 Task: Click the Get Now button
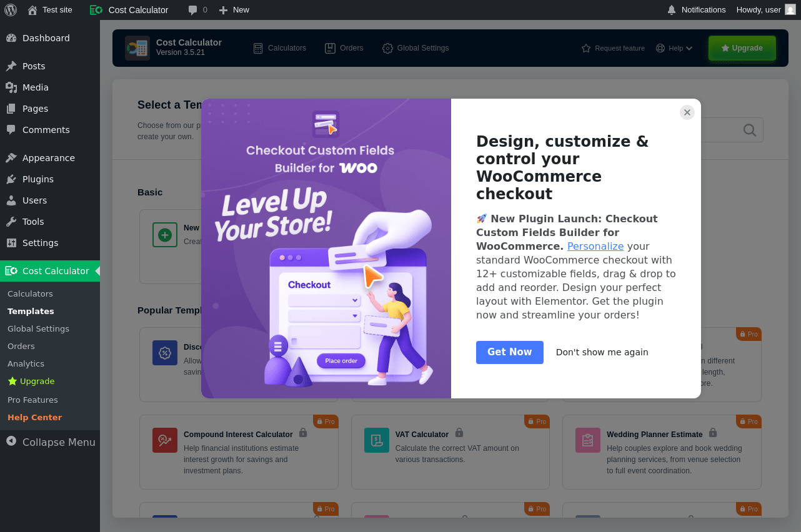point(510,352)
